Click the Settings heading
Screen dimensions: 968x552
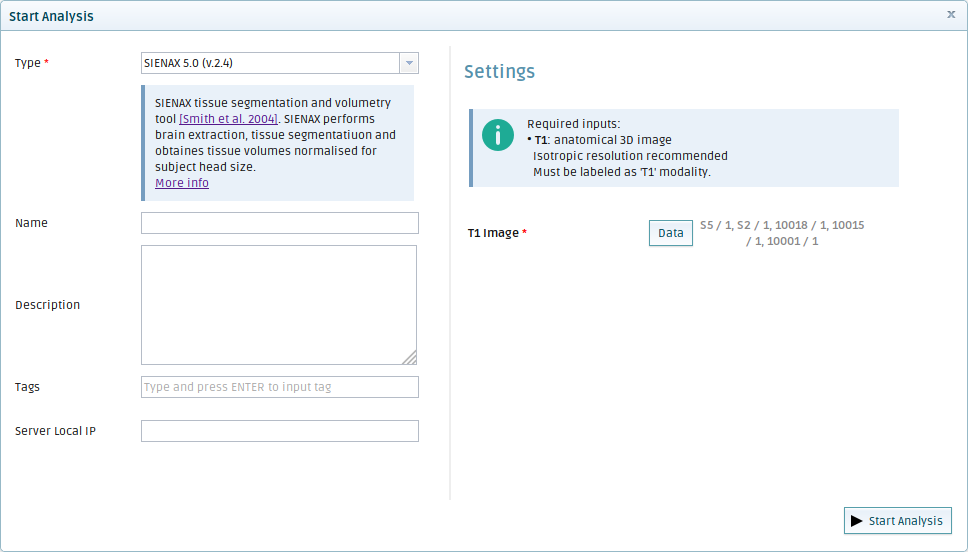[499, 72]
